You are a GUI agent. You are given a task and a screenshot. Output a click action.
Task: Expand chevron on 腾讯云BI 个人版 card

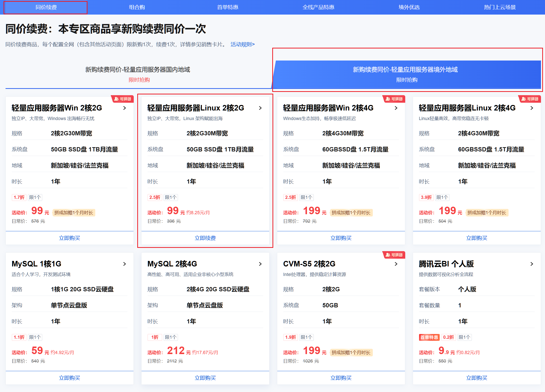click(532, 264)
